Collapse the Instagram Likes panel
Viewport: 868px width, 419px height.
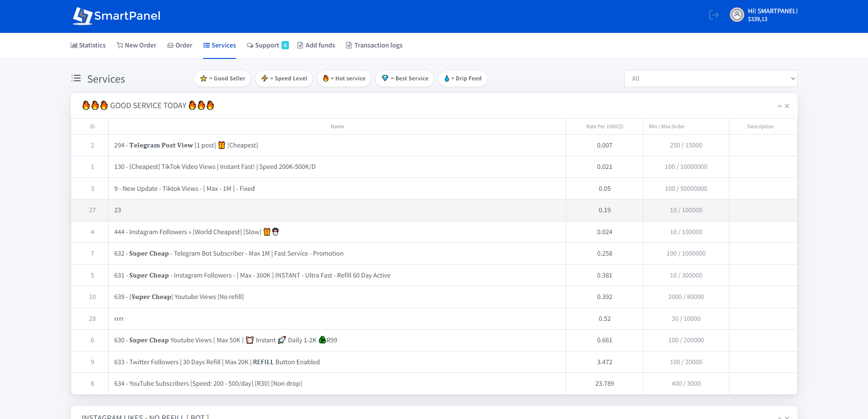[779, 417]
